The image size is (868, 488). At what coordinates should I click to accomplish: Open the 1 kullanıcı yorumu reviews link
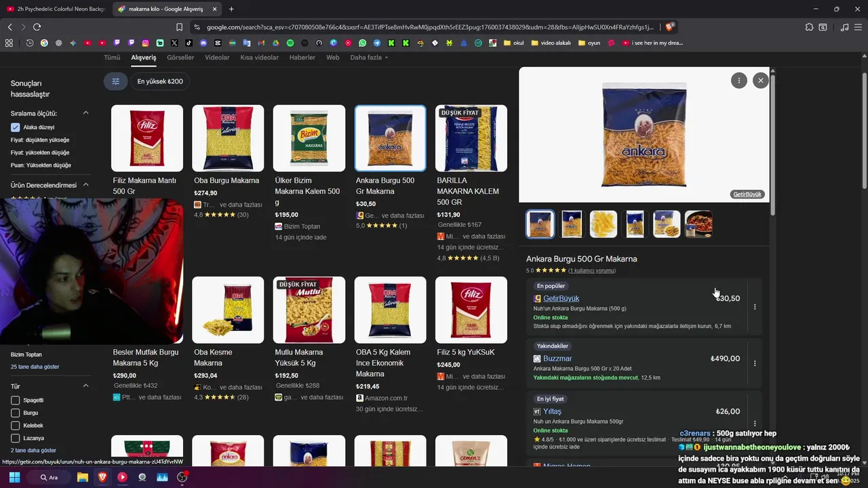click(592, 270)
